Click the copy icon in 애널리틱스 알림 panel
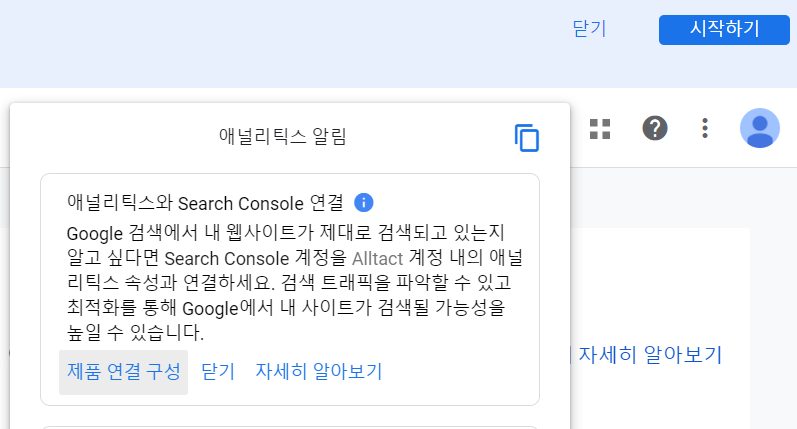 click(x=527, y=138)
